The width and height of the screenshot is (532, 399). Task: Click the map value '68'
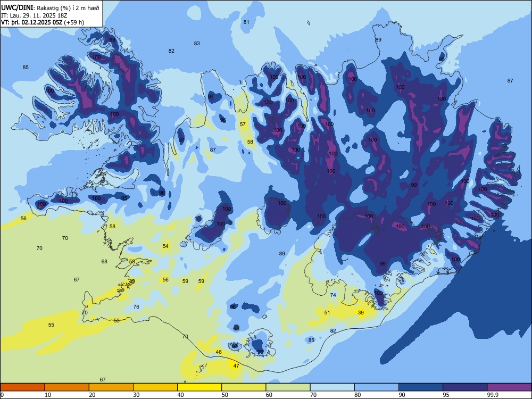(104, 261)
